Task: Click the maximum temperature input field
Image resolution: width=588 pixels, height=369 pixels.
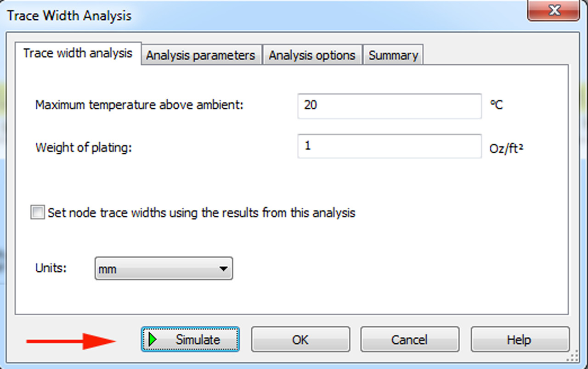Action: 389,106
